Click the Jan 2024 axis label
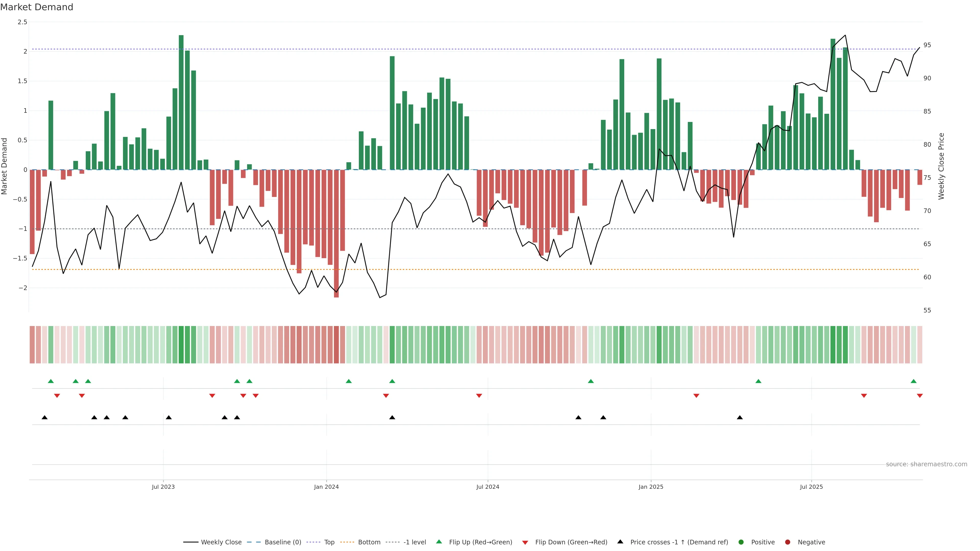Image resolution: width=980 pixels, height=551 pixels. pos(326,487)
